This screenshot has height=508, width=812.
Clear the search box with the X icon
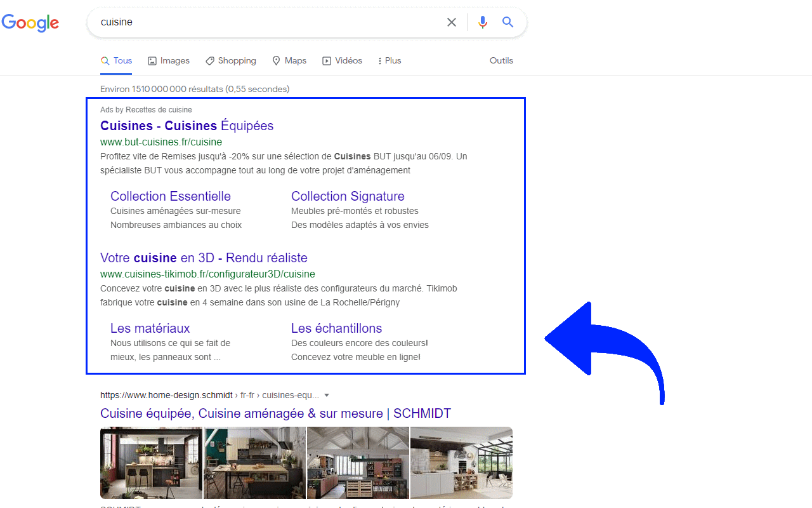tap(452, 22)
